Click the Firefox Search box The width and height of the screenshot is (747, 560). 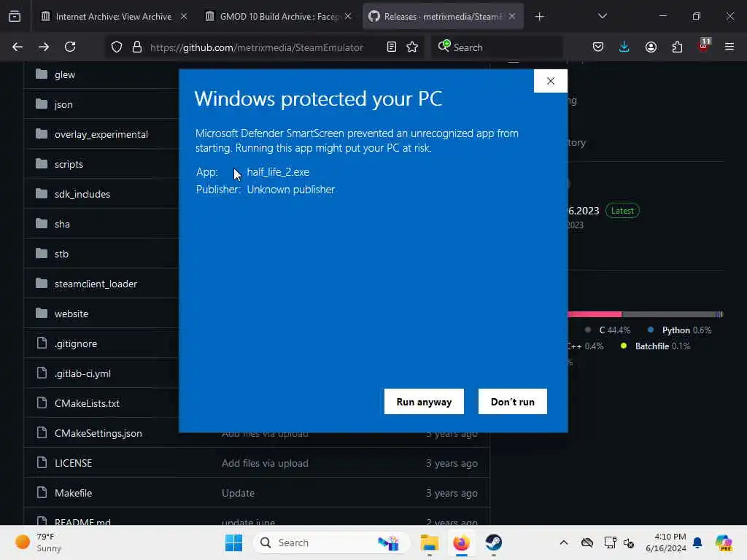pos(497,47)
